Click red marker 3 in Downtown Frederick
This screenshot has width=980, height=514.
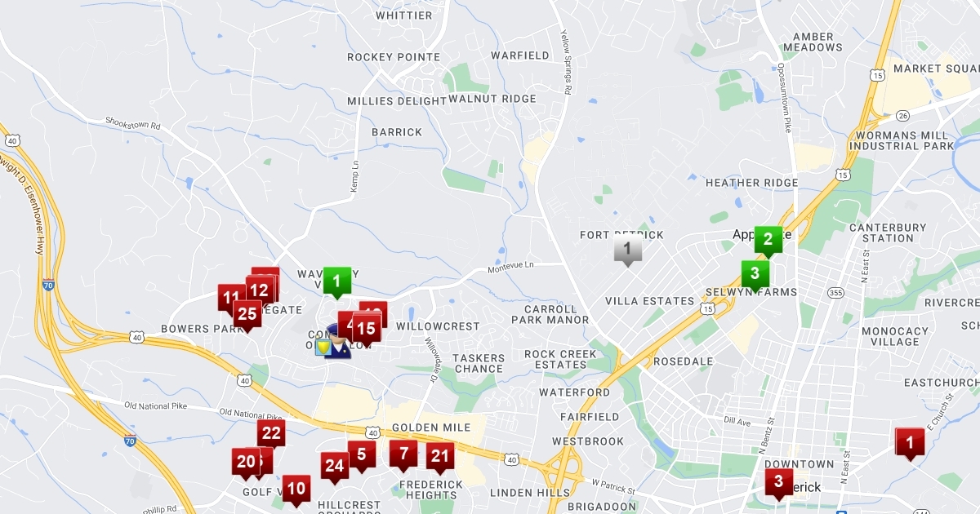[778, 483]
